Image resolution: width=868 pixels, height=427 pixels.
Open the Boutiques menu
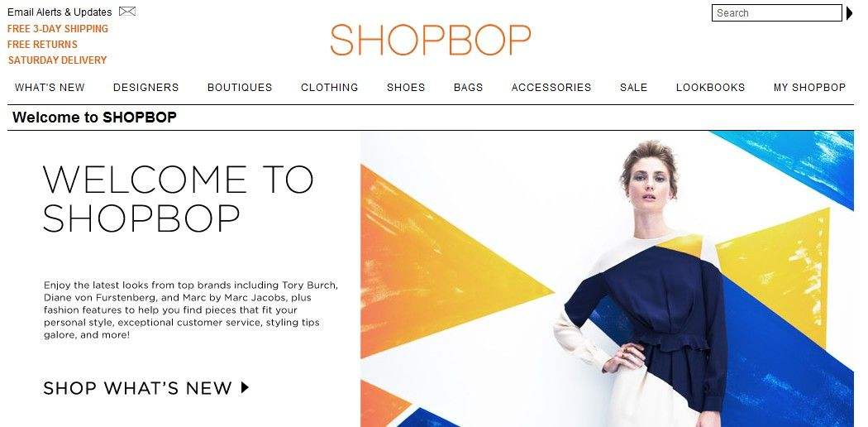pos(240,88)
